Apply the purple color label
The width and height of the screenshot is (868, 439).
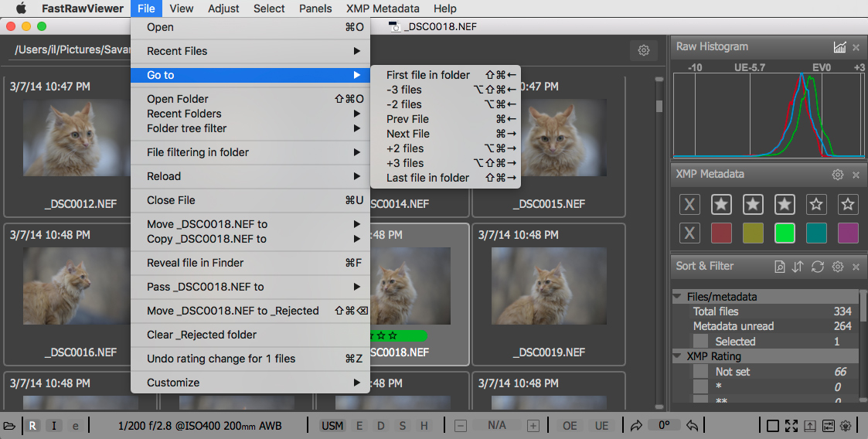(848, 233)
